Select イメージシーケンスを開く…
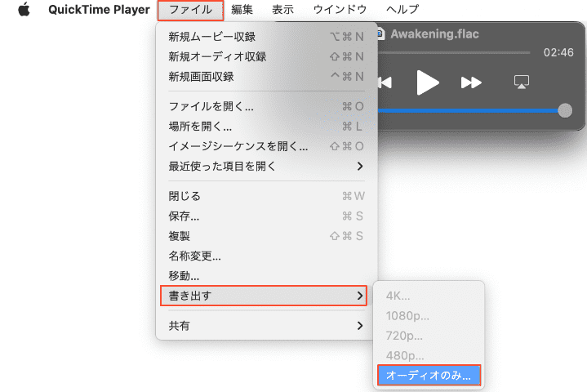The width and height of the screenshot is (587, 392). [x=266, y=146]
